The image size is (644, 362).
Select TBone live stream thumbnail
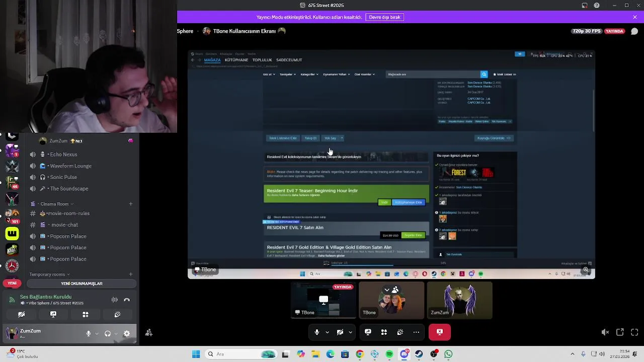pyautogui.click(x=324, y=300)
